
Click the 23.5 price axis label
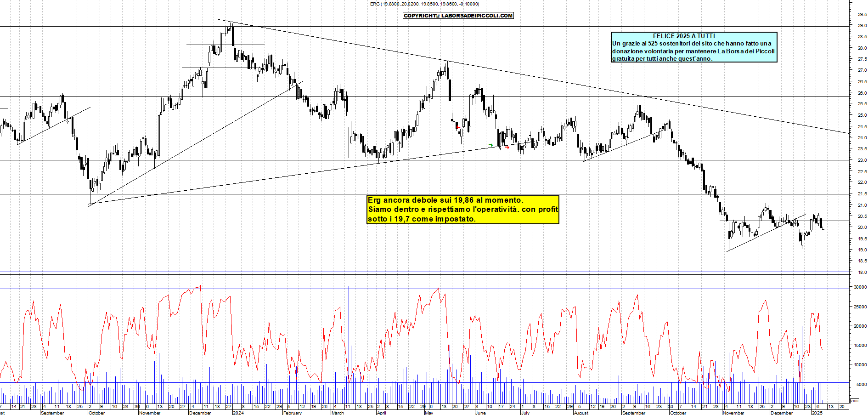point(862,149)
